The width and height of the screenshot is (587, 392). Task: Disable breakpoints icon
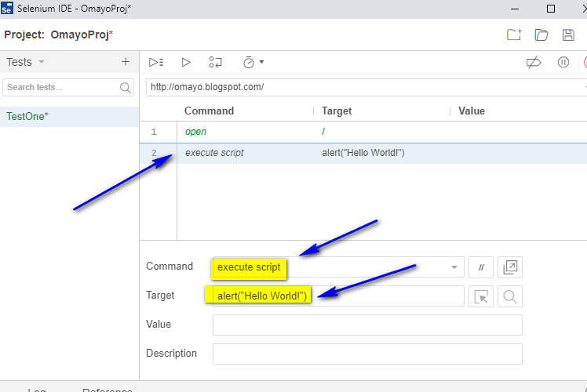(534, 62)
